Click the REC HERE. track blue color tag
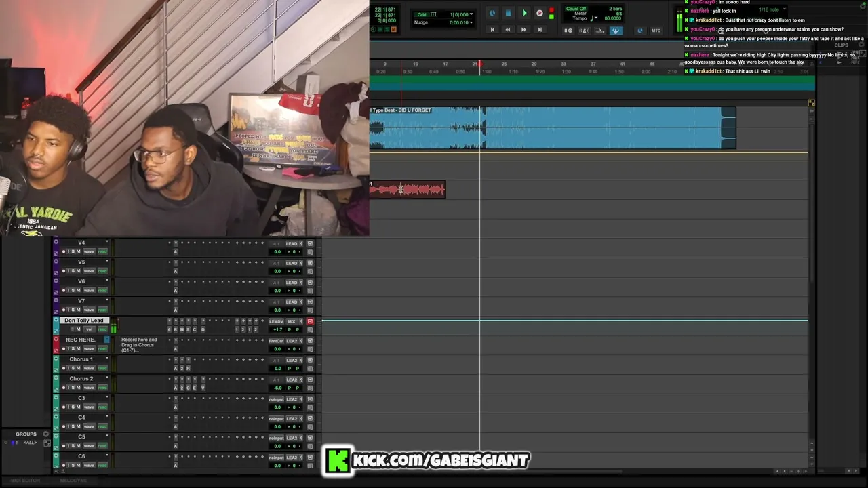Viewport: 868px width, 488px height. [x=106, y=340]
